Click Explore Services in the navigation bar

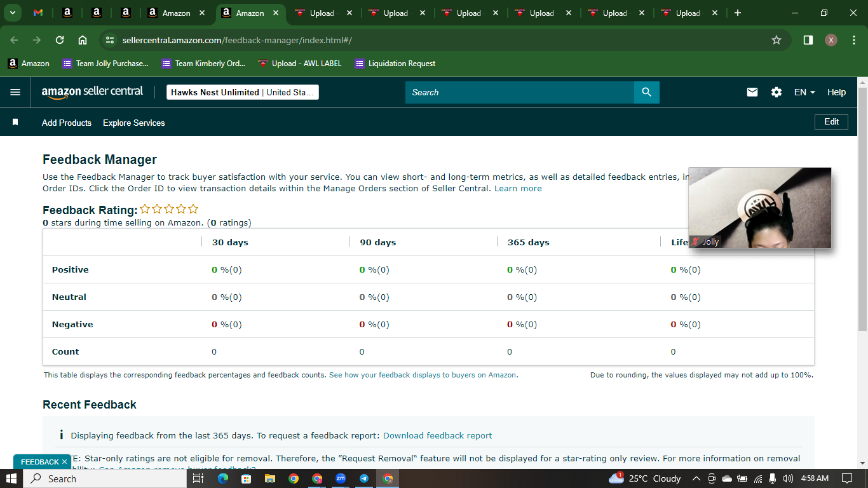[x=134, y=123]
